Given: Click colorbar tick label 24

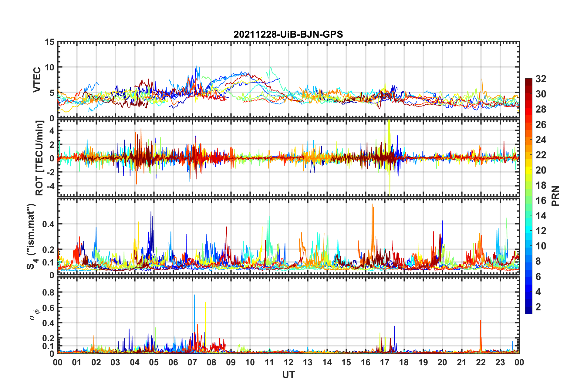Looking at the screenshot, I should tap(541, 140).
